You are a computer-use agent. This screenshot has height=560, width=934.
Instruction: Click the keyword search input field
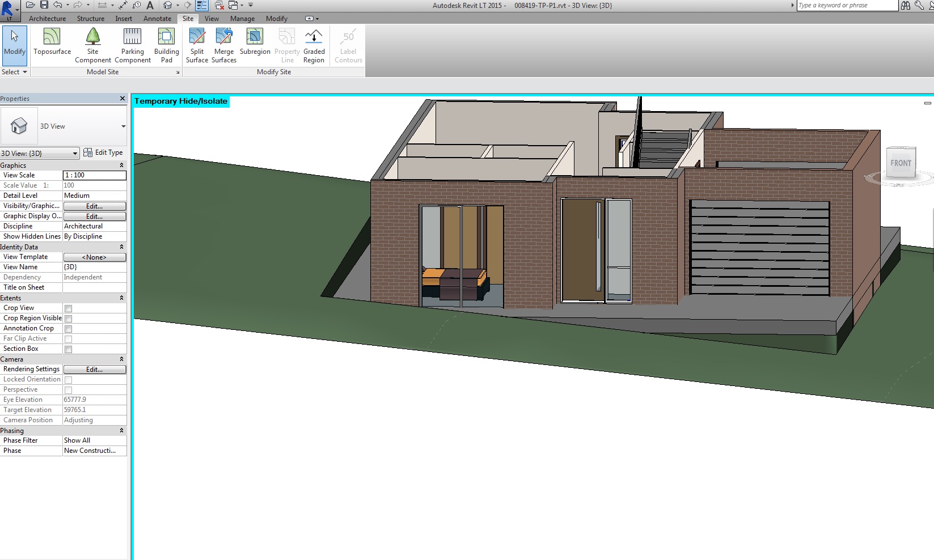tap(847, 5)
